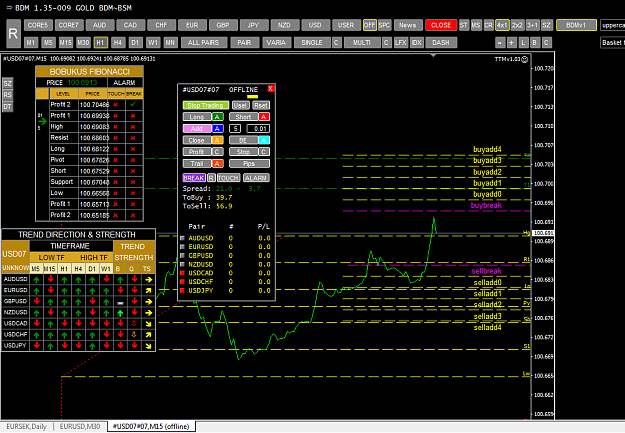
Task: Select the 2x2 chart layout
Action: [517, 25]
